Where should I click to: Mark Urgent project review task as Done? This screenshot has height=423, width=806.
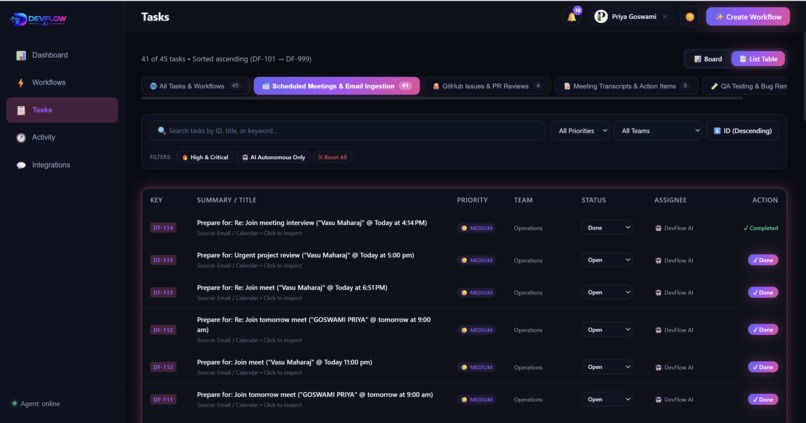(x=763, y=260)
